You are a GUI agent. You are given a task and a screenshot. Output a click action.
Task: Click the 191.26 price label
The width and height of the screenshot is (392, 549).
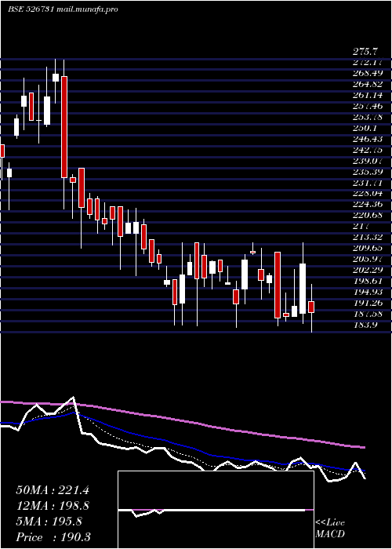coord(368,303)
